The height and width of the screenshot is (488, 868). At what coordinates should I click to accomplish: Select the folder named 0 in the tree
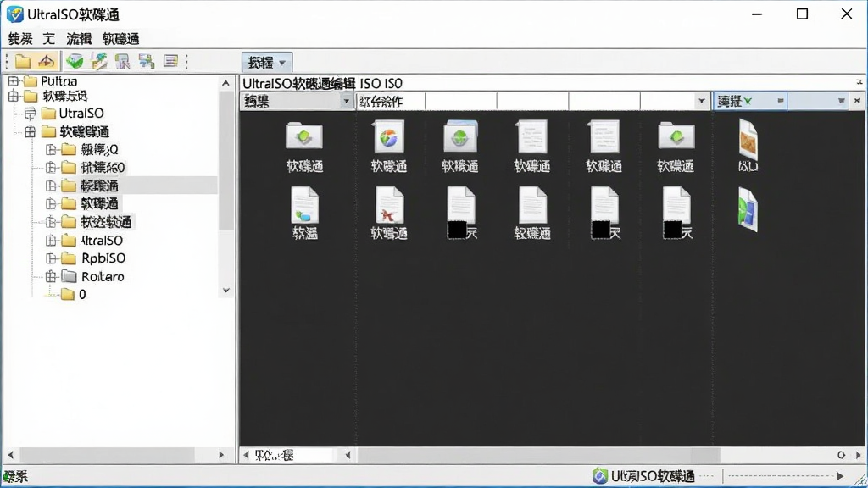74,294
